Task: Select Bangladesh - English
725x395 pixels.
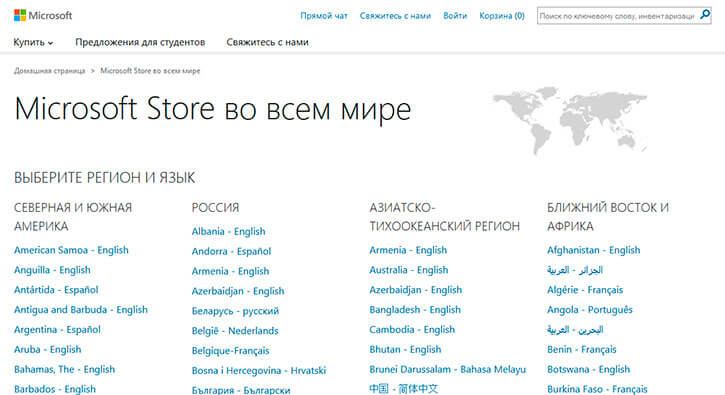Action: tap(415, 310)
